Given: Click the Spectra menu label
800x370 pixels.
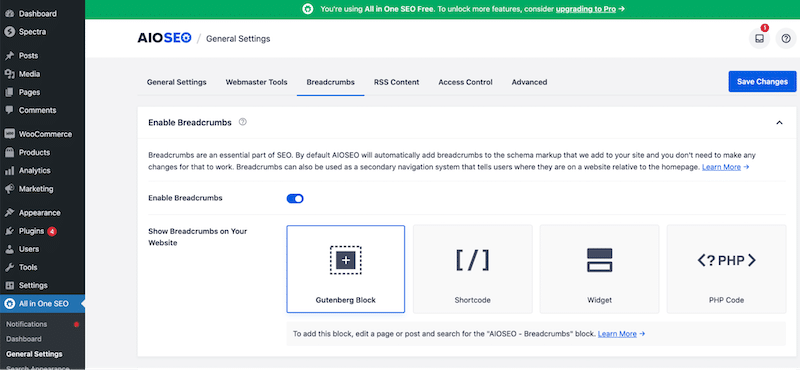Looking at the screenshot, I should click(33, 32).
